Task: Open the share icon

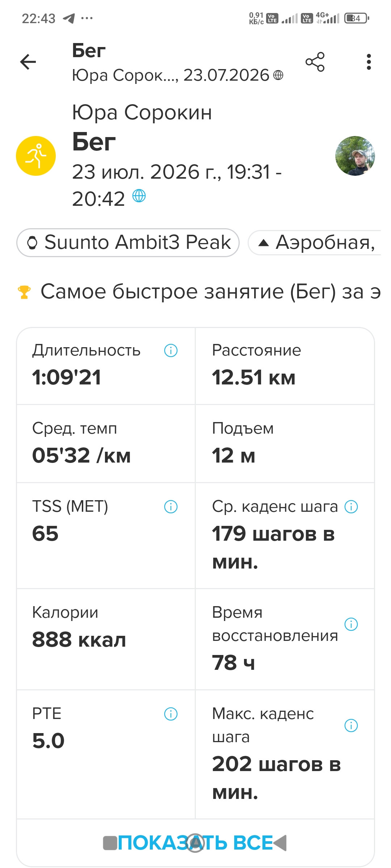Action: [x=315, y=62]
